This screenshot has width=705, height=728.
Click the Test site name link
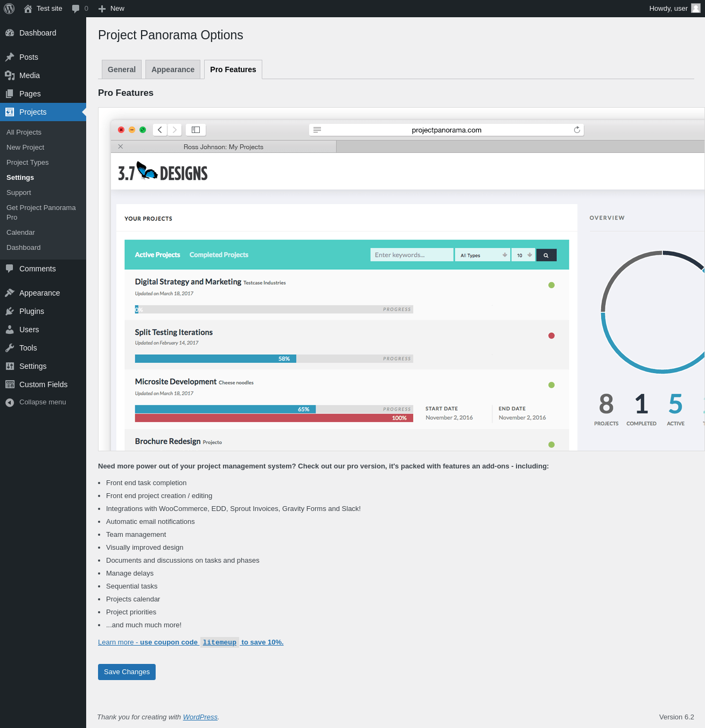[50, 9]
